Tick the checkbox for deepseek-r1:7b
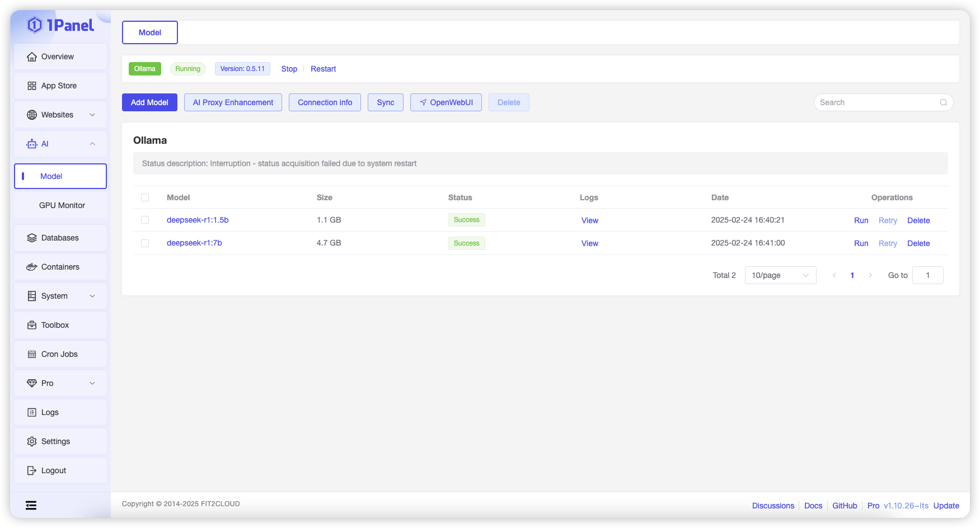 point(145,243)
